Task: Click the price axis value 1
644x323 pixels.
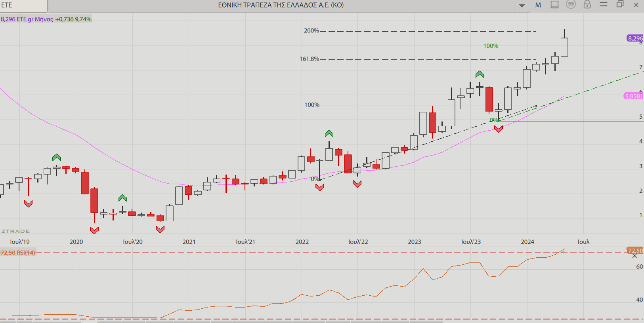Action: (641, 215)
